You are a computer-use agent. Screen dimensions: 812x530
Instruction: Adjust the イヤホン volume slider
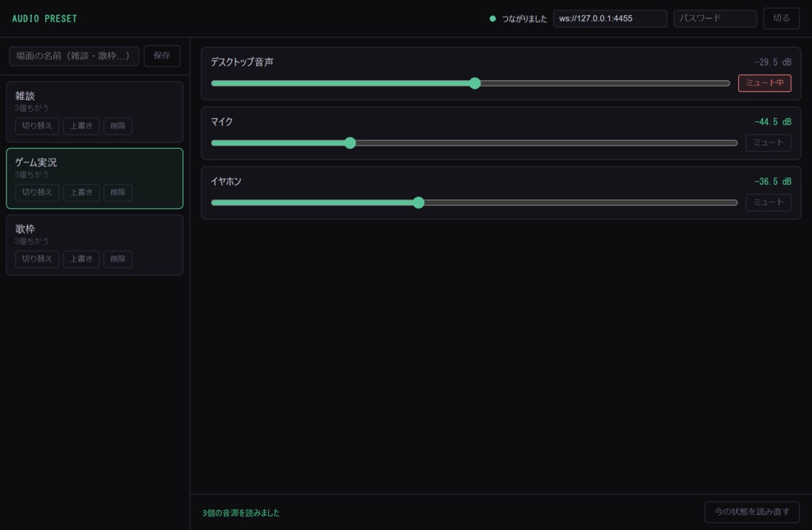474,202
